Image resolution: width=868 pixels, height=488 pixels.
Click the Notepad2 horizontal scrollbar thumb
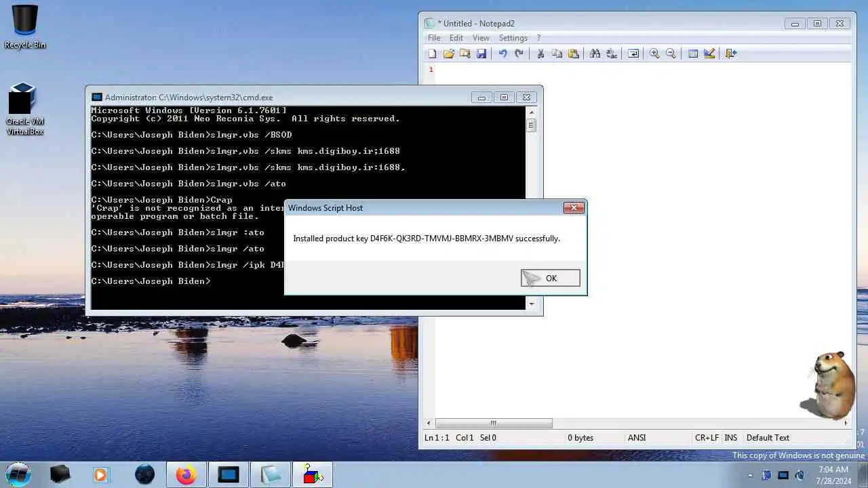493,424
